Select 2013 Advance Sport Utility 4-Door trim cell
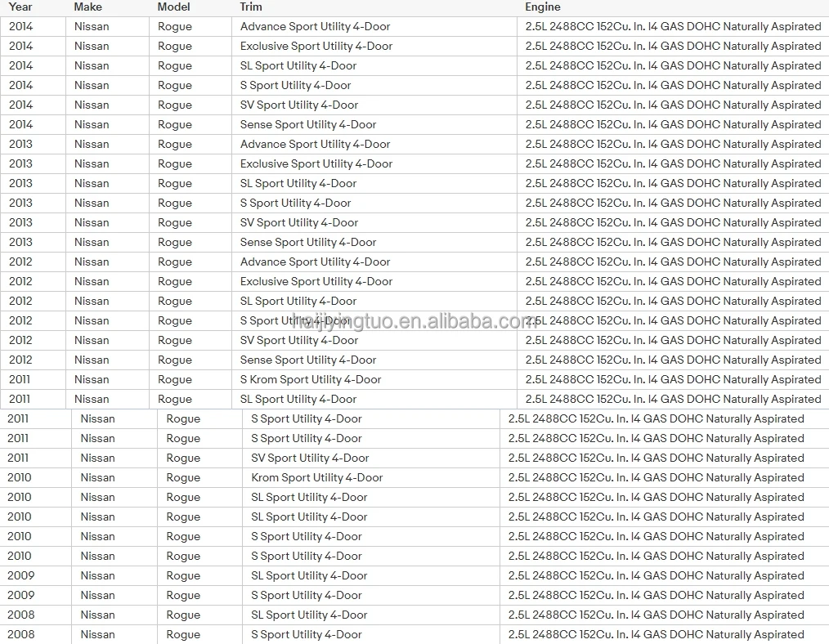This screenshot has width=829, height=644. [374, 144]
